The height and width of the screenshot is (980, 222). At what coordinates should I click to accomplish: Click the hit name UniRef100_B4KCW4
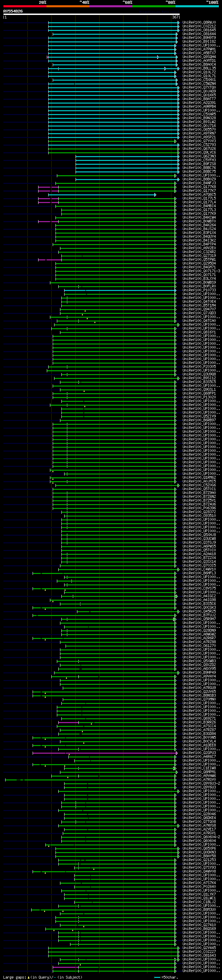(199, 218)
